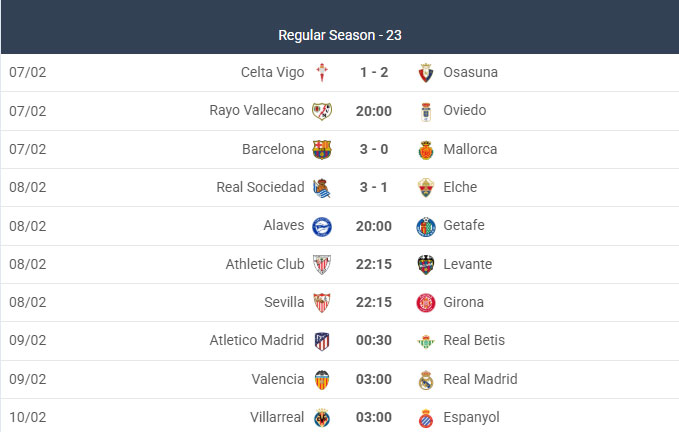Click the Girona team badge
The image size is (679, 432).
tap(426, 303)
